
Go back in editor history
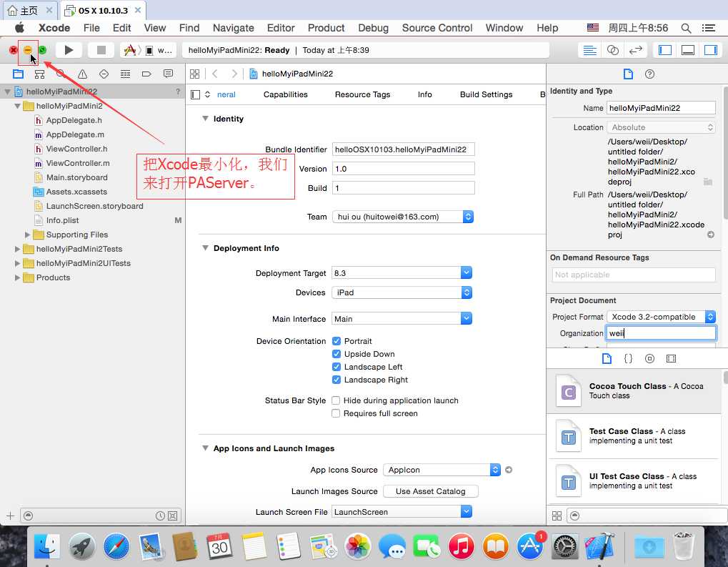[x=215, y=74]
